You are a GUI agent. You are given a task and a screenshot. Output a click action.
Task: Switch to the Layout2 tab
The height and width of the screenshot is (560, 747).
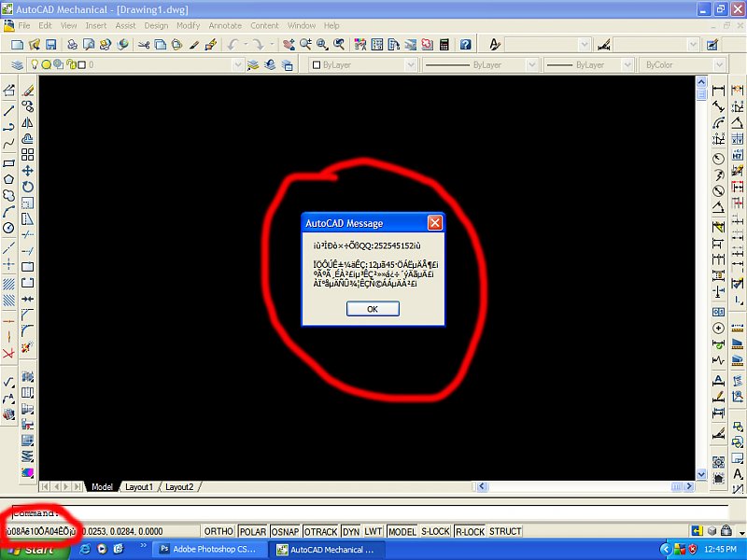(179, 487)
